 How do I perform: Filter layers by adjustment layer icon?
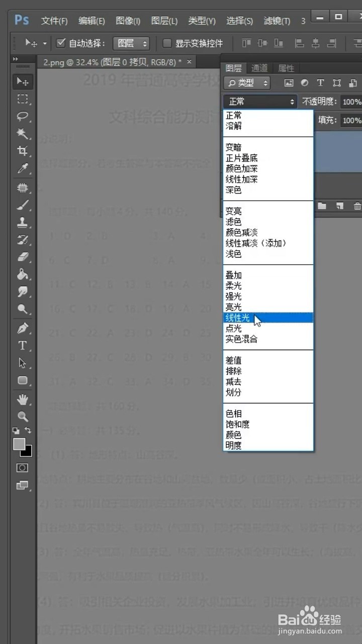click(x=305, y=83)
